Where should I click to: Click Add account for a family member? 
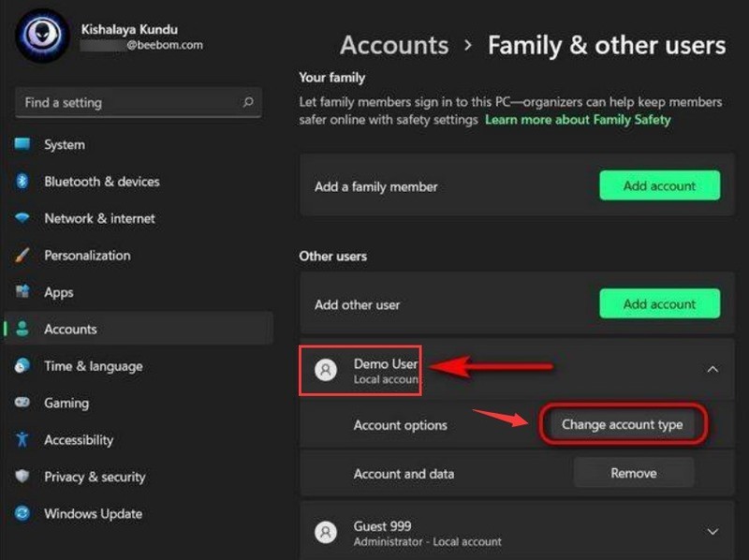click(659, 185)
